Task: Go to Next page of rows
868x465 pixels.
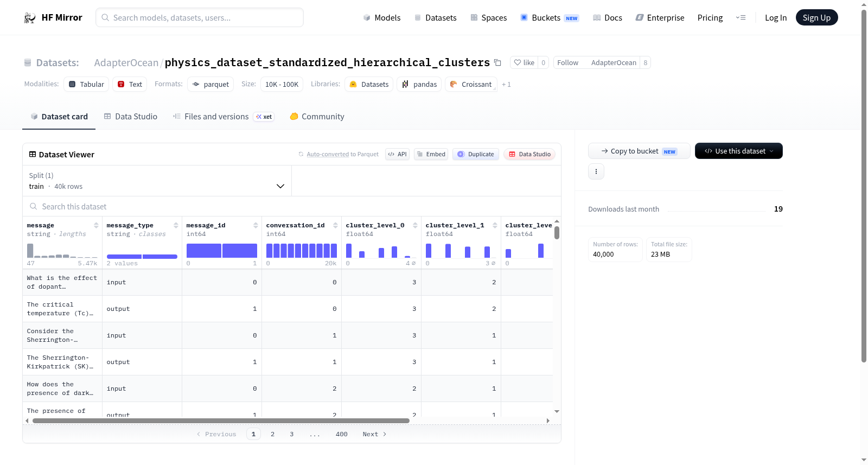Action: 374,434
